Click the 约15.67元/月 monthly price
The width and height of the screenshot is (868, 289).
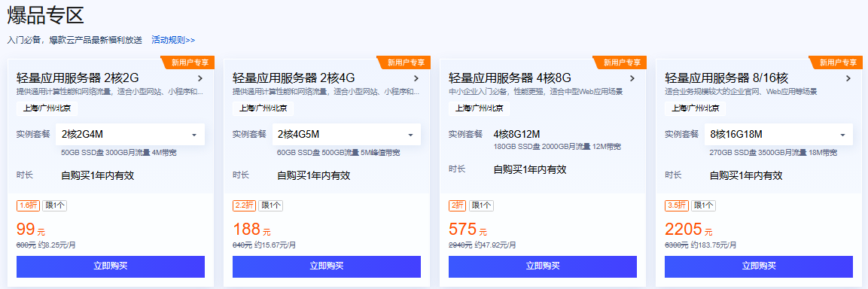275,245
